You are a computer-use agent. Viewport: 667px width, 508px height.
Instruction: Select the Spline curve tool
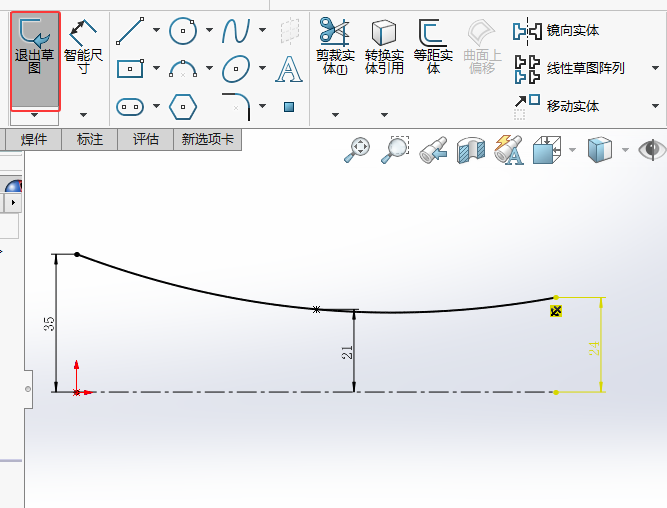(236, 31)
